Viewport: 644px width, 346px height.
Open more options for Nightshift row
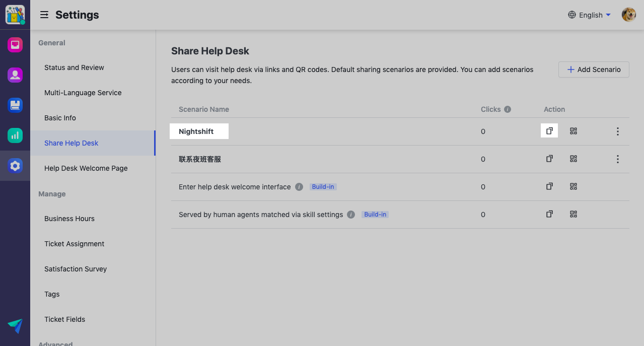(x=617, y=131)
